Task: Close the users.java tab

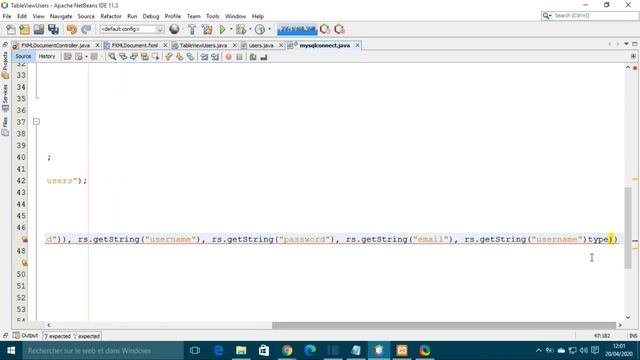Action: pos(281,45)
